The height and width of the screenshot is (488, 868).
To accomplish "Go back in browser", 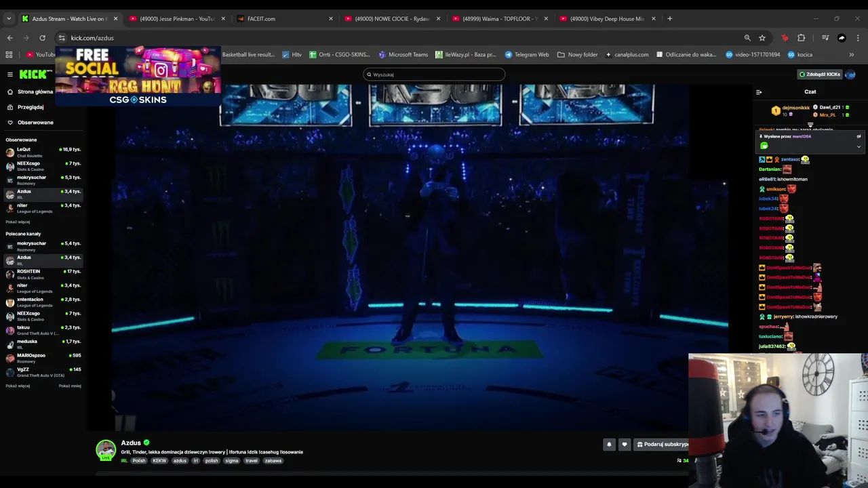I will click(x=9, y=38).
